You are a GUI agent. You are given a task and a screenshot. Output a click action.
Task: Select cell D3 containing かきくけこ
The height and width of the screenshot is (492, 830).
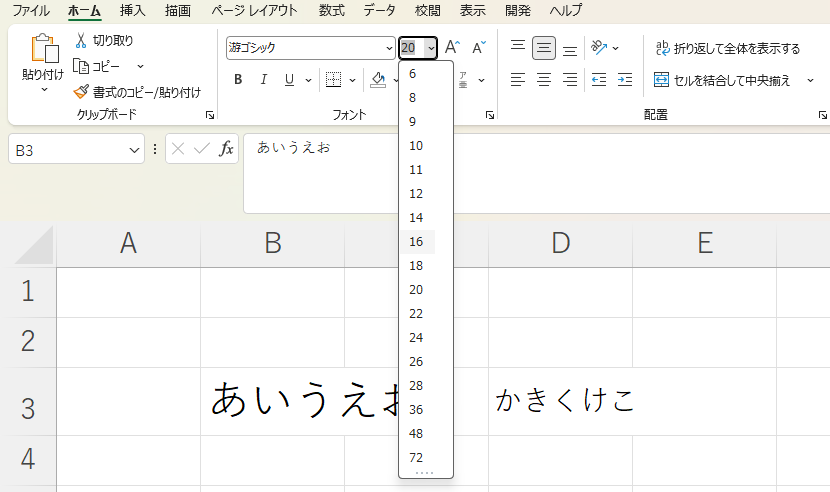(561, 402)
